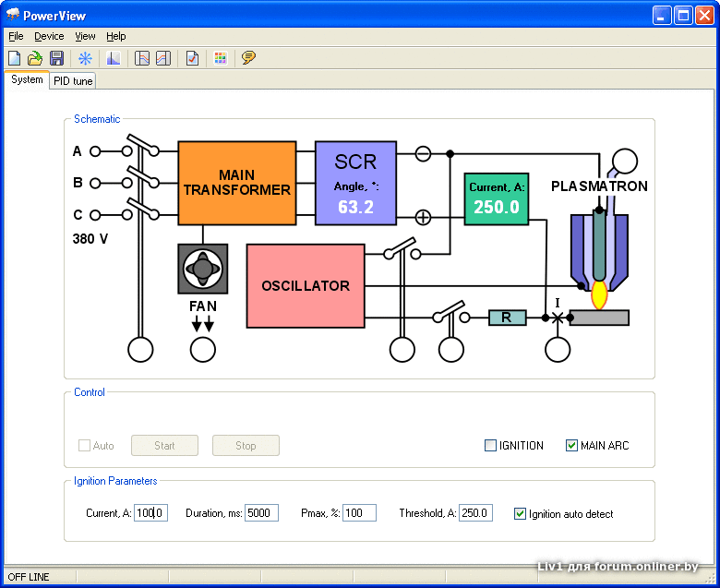Open the File menu
The height and width of the screenshot is (588, 720).
pyautogui.click(x=16, y=36)
